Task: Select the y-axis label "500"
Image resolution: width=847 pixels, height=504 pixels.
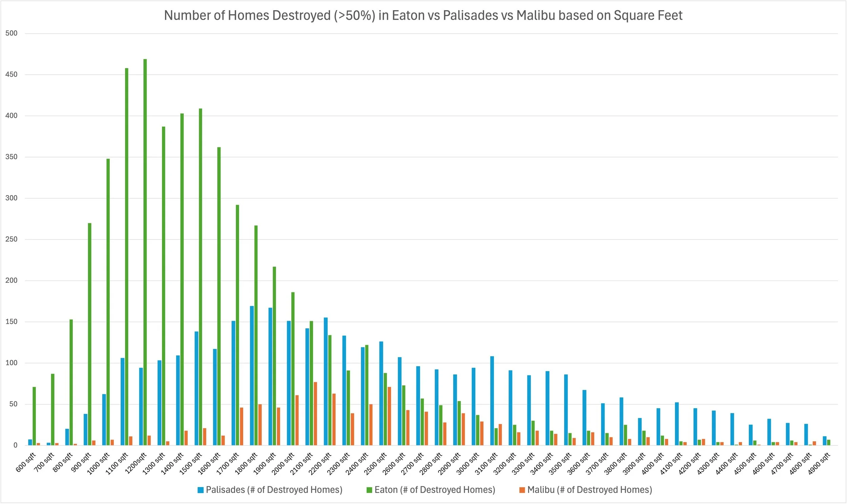Action: [x=11, y=33]
